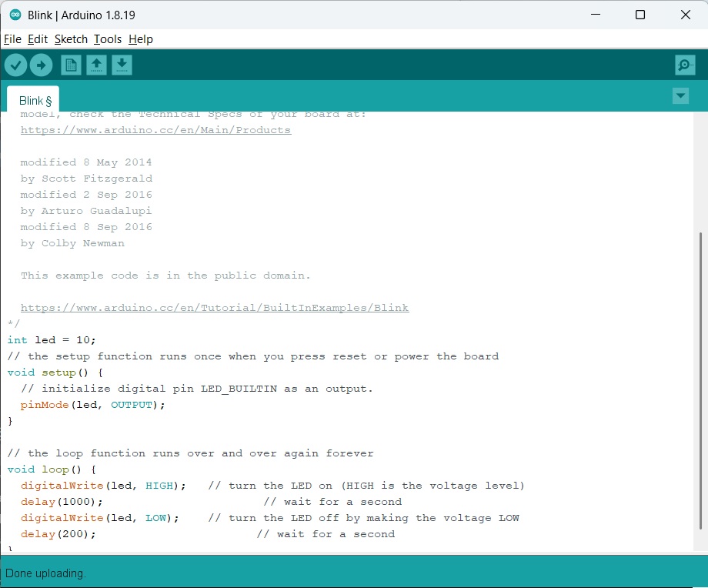Click the 'delay(200);' statement
Screen dimensions: 708x588
58,534
